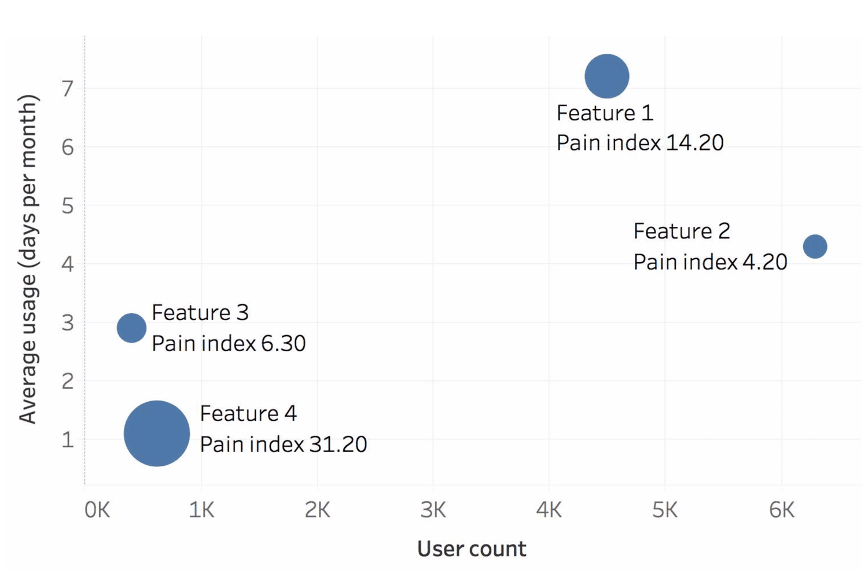Select the 1 tick on the y-axis

68,440
